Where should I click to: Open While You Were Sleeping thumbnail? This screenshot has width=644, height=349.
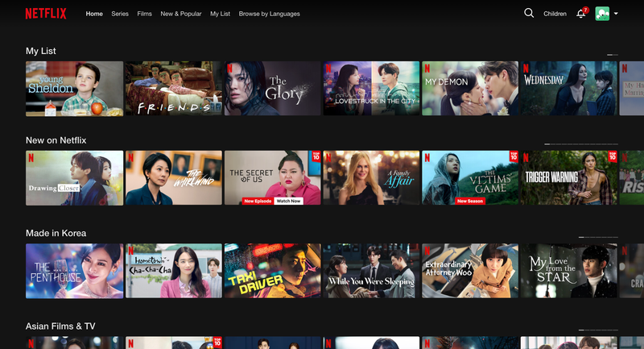pos(371,271)
